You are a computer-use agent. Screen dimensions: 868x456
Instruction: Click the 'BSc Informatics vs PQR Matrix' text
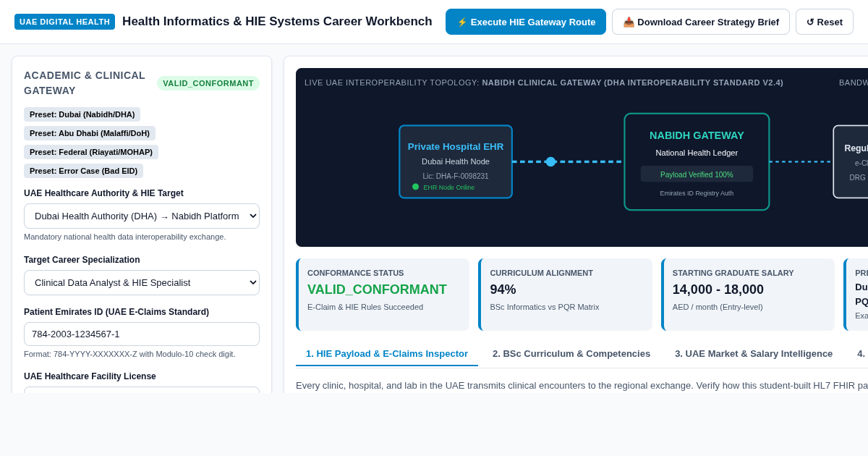545,307
